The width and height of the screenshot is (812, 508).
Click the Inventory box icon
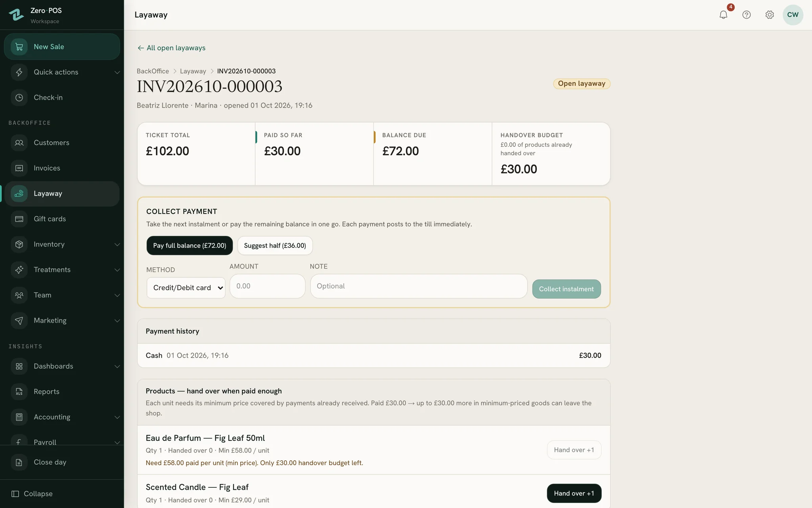(x=19, y=244)
